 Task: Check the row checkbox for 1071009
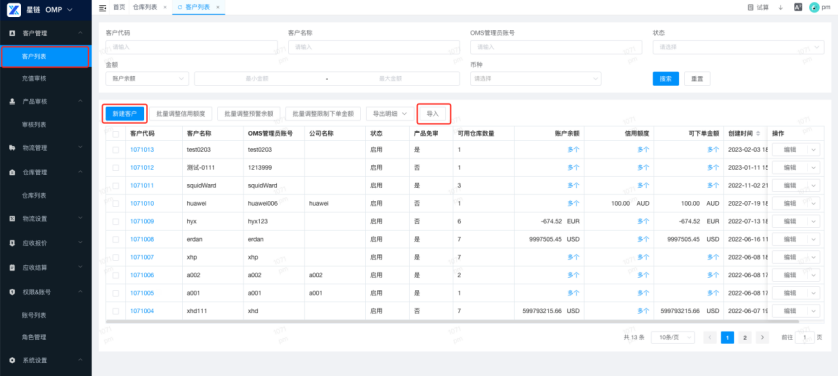(x=116, y=222)
